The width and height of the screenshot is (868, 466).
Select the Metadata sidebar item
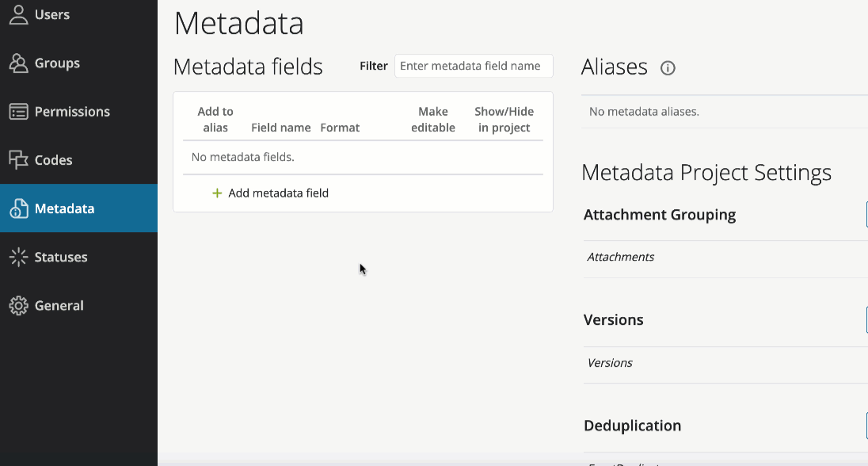(78, 208)
